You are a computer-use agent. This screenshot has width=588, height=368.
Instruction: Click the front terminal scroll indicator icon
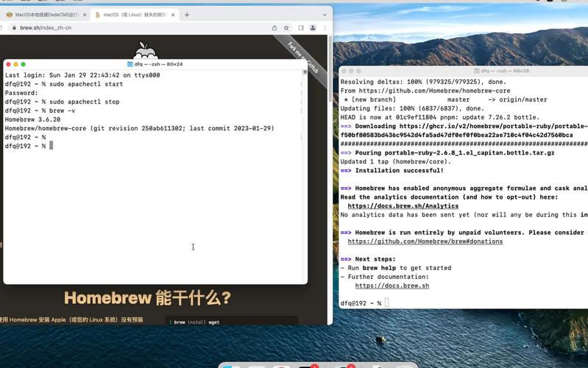click(x=305, y=72)
